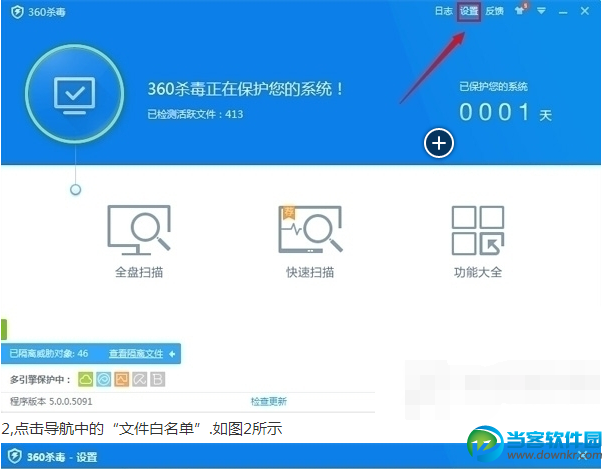This screenshot has height=469, width=603.
Task: Click 程序版本 5.0.0.5091 text
Action: [x=51, y=401]
